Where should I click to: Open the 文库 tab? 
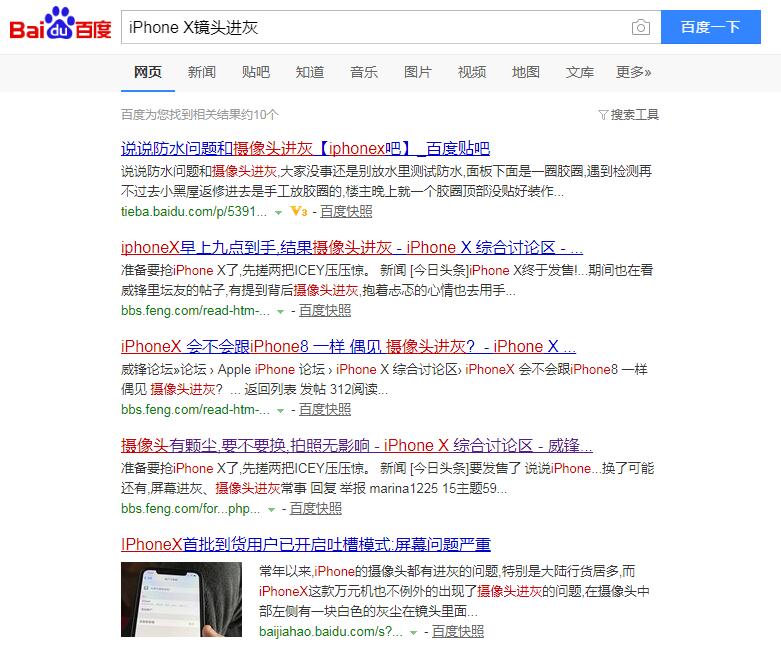580,72
